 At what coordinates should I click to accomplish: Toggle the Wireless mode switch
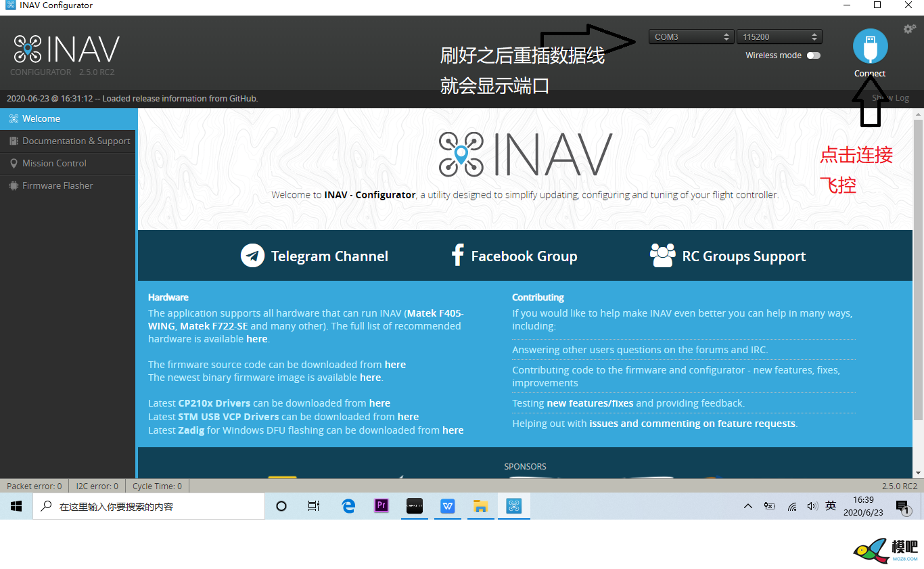814,55
